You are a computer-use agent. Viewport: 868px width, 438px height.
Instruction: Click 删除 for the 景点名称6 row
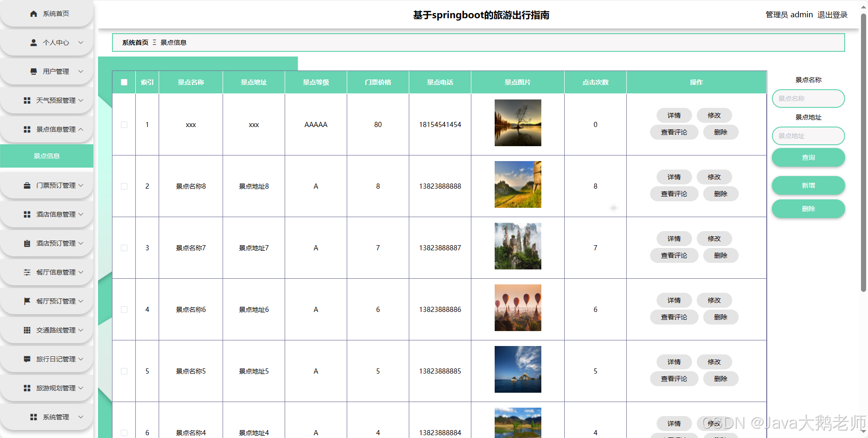(x=721, y=317)
